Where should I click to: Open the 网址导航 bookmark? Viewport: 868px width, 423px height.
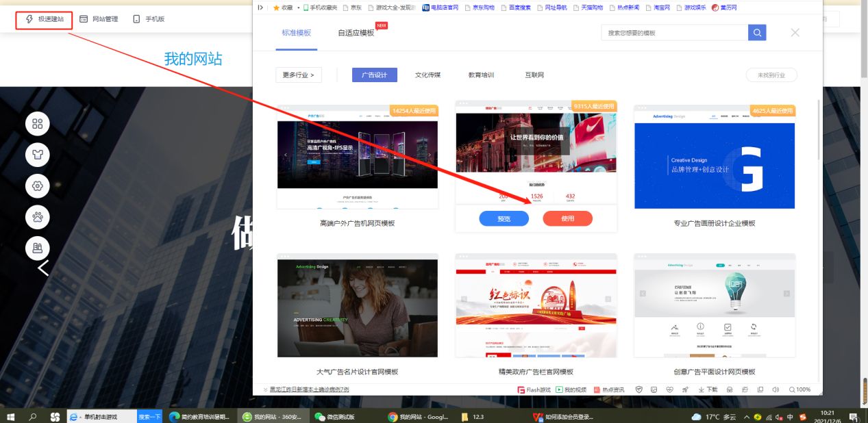pyautogui.click(x=551, y=8)
